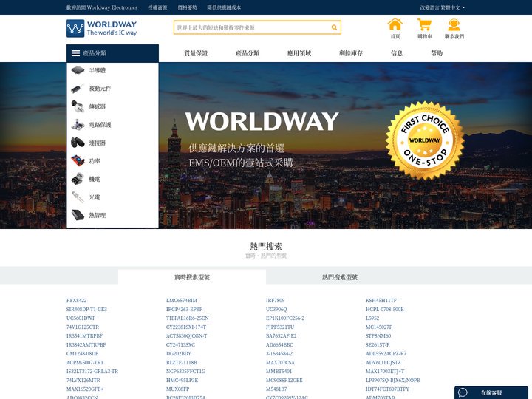
Task: Open 產品分類 in the top navigation bar
Action: click(x=248, y=53)
